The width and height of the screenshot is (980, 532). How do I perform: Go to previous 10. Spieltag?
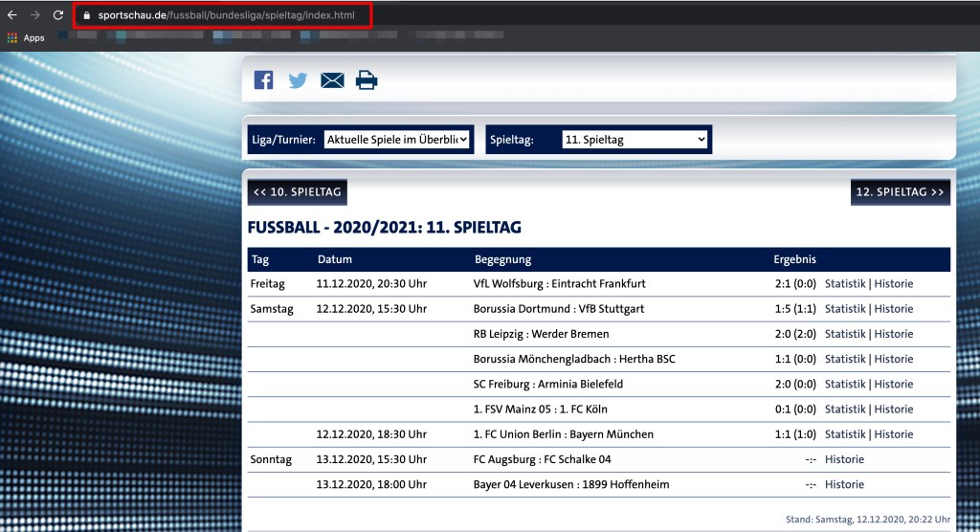click(298, 192)
